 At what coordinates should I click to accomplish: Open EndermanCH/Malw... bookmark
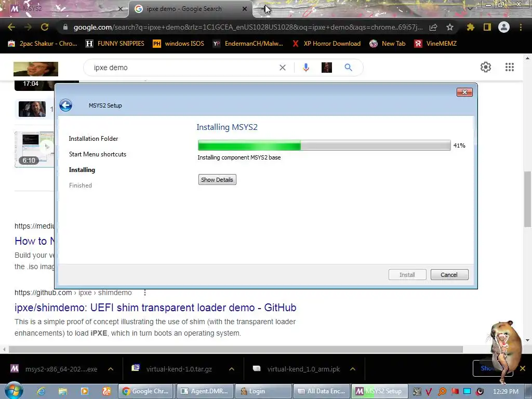point(248,44)
